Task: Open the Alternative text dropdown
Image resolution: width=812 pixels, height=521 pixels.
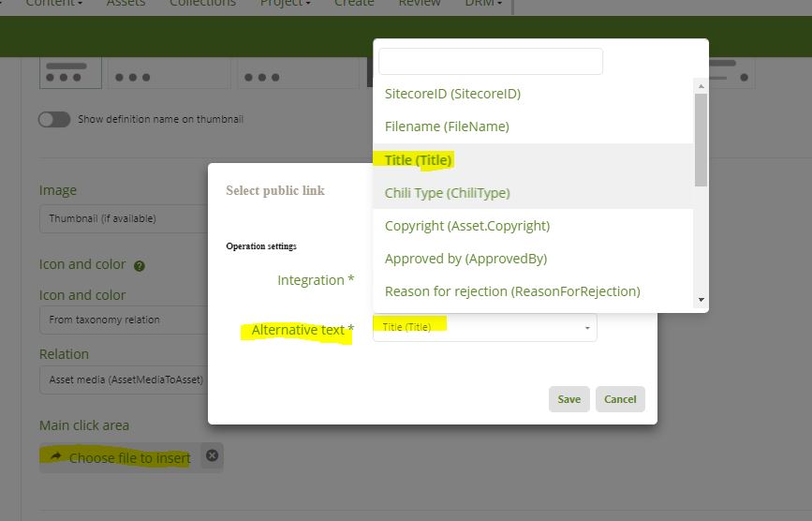Action: click(484, 327)
